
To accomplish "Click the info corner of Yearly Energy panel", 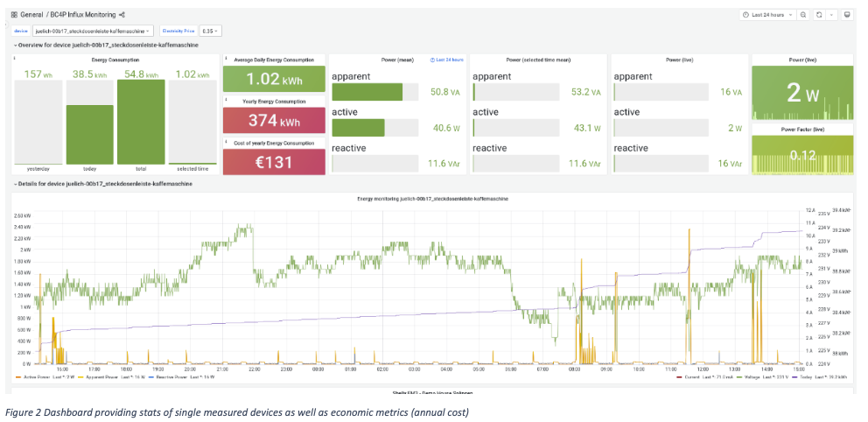I will click(226, 99).
